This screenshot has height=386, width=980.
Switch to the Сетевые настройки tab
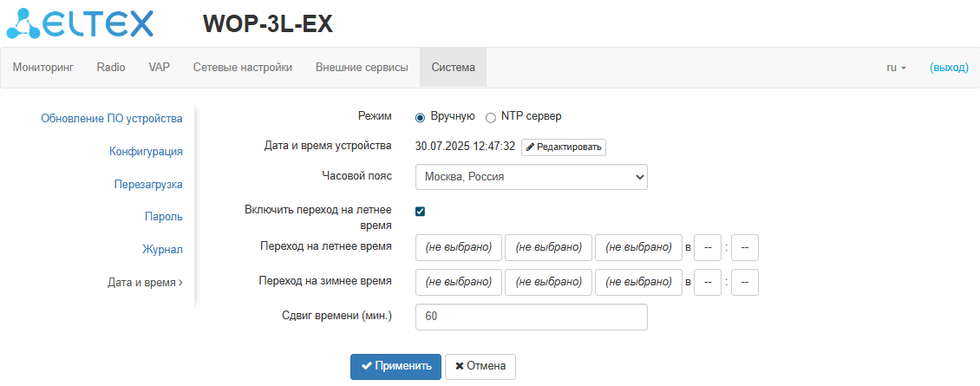[x=242, y=68]
